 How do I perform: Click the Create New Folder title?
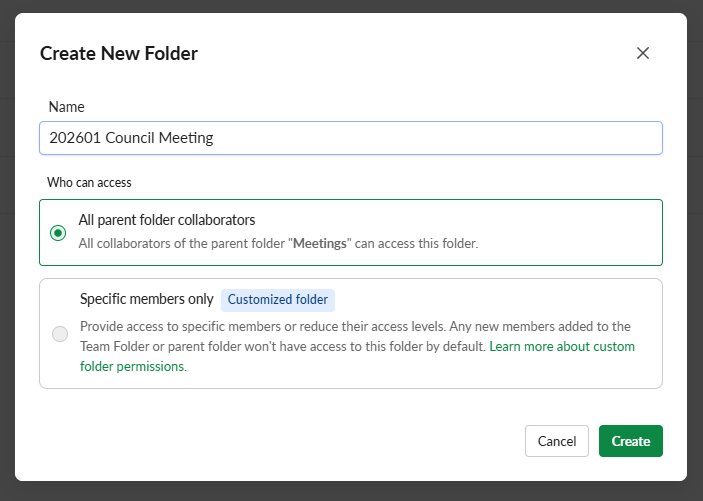(x=119, y=54)
